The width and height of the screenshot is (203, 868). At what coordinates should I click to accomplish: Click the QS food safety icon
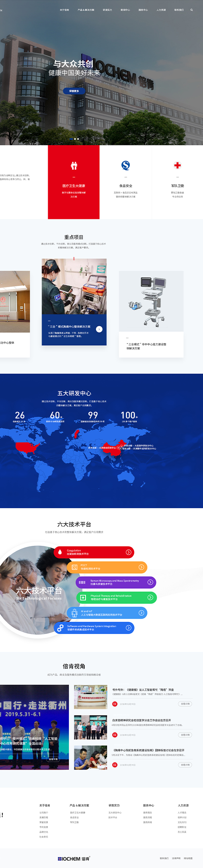point(126,165)
